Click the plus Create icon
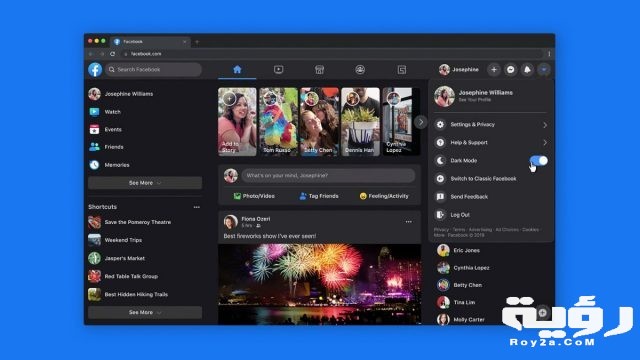The height and width of the screenshot is (360, 640). 493,70
